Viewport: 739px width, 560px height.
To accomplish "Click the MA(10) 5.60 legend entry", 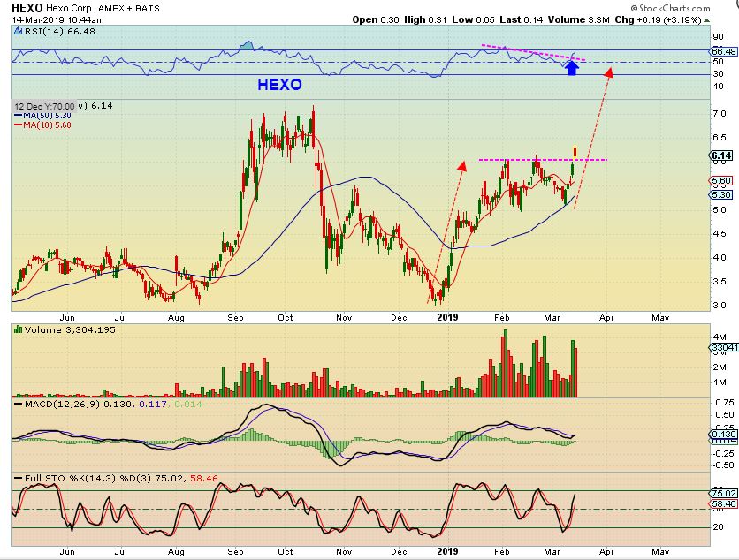I will click(43, 125).
